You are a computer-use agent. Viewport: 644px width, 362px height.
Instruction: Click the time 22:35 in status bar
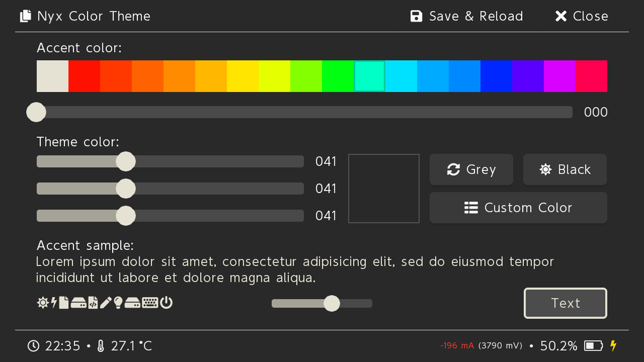click(x=62, y=346)
